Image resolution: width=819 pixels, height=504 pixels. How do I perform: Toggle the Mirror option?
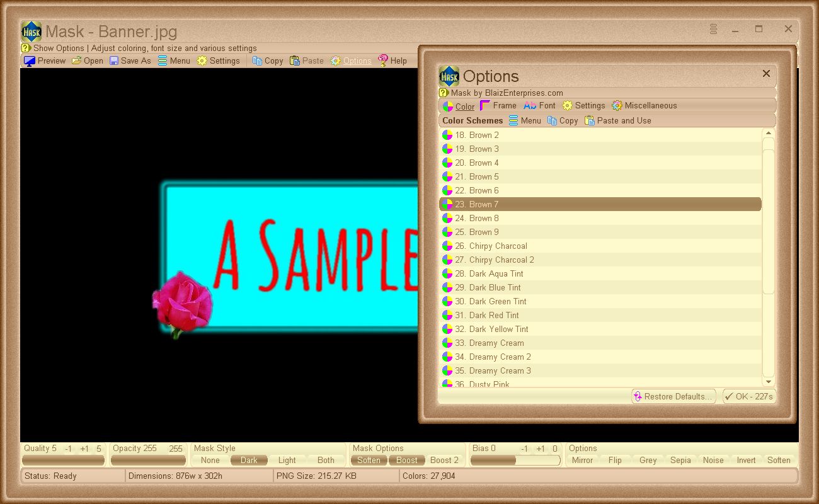tap(583, 461)
